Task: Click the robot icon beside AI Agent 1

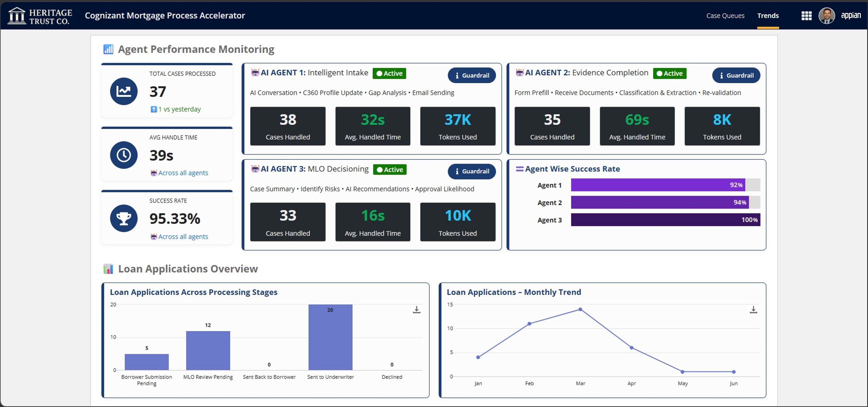Action: 255,72
